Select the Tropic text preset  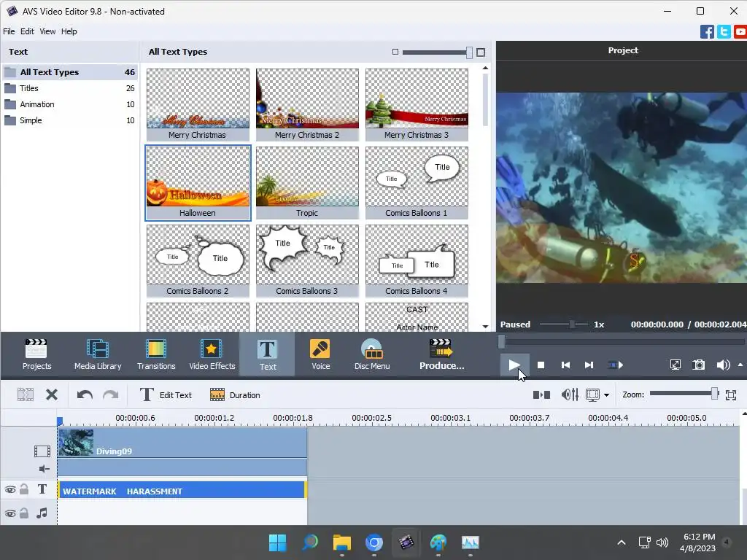(307, 183)
